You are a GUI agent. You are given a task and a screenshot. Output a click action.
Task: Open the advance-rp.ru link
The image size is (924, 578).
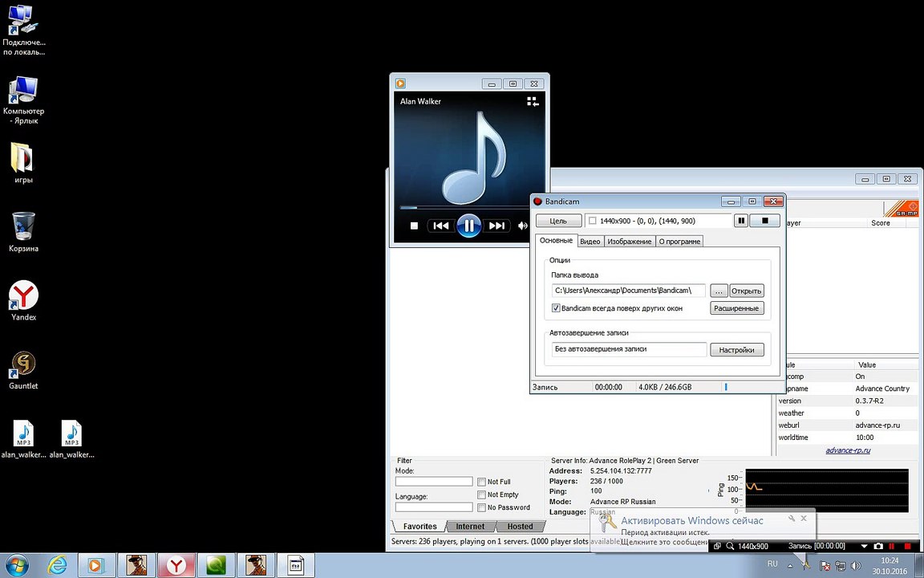pyautogui.click(x=848, y=450)
